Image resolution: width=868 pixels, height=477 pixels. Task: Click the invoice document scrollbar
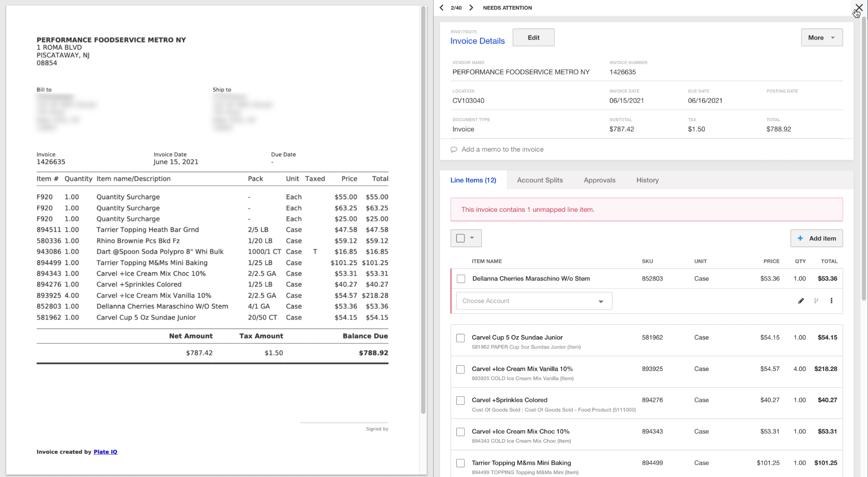pos(423,210)
